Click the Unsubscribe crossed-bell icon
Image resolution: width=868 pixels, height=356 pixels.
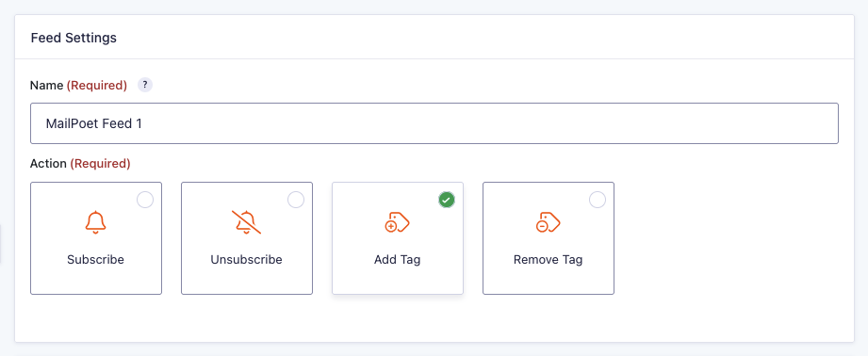click(x=246, y=223)
